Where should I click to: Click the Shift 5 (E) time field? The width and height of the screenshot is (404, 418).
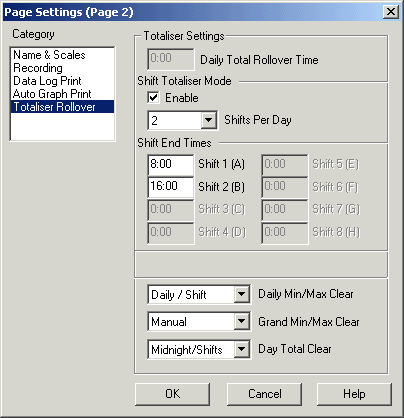pos(284,165)
